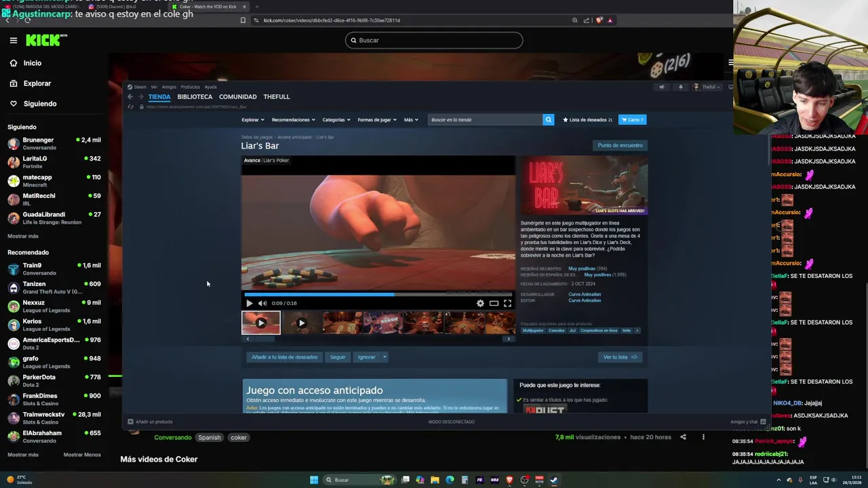Expand the Más store dropdown
The height and width of the screenshot is (488, 868).
tap(410, 120)
